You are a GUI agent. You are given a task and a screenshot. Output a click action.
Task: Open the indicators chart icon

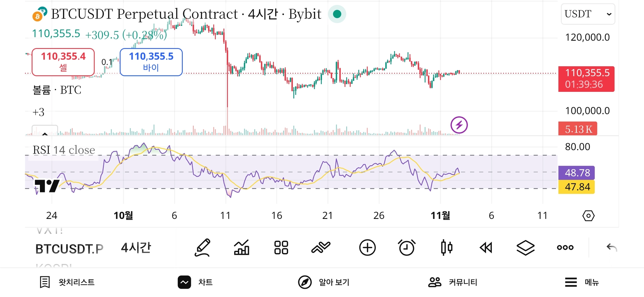[x=241, y=248]
